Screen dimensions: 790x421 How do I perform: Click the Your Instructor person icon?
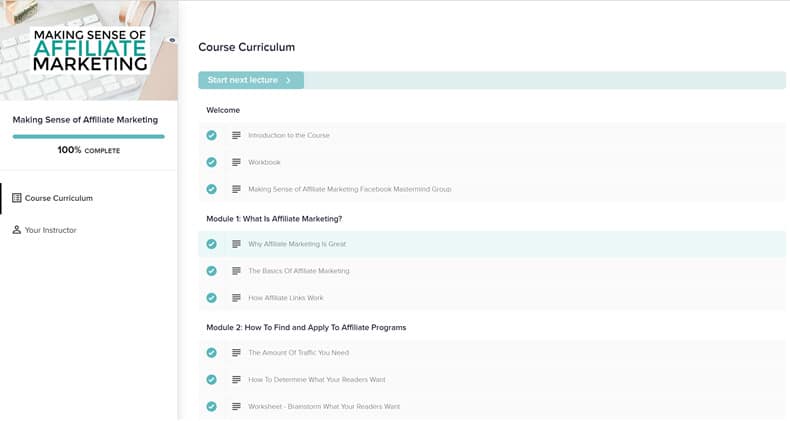point(17,230)
